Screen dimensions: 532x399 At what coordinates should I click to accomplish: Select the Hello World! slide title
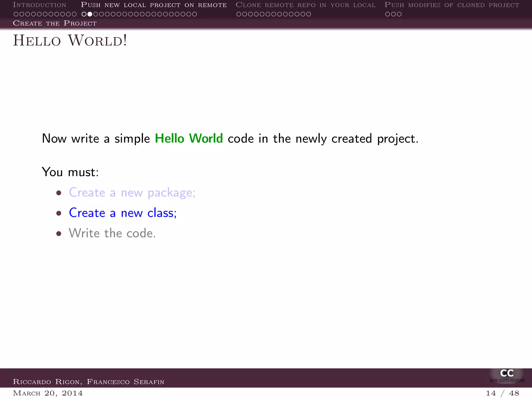70,41
